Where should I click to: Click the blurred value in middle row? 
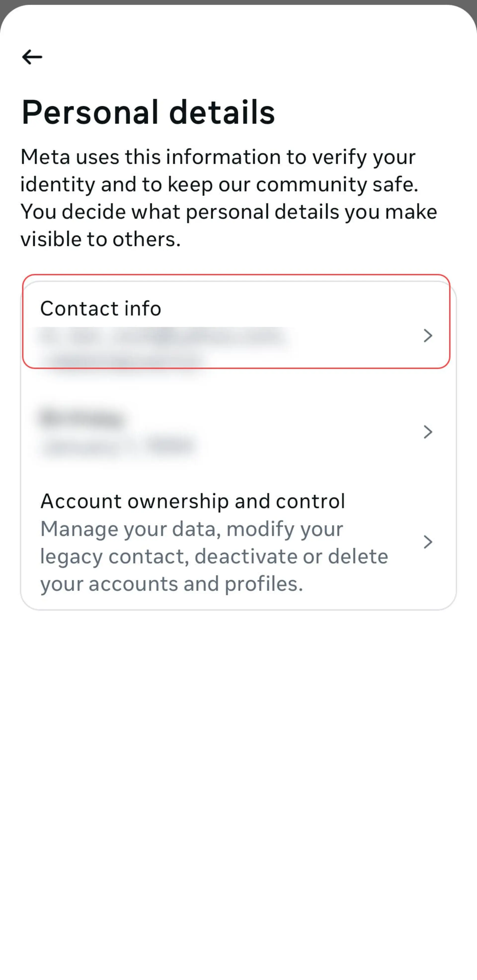[118, 445]
